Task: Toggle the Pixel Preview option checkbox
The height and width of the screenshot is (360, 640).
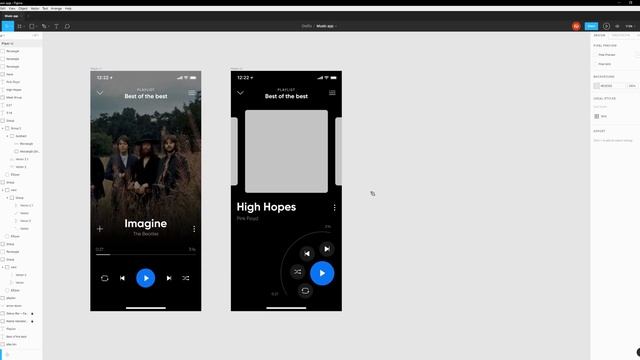Action: coord(596,55)
